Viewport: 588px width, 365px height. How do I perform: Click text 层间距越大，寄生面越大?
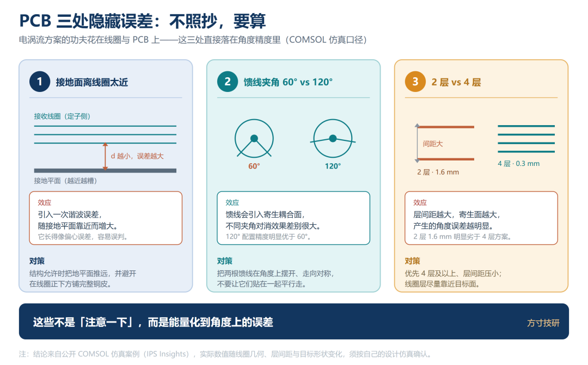(x=457, y=214)
